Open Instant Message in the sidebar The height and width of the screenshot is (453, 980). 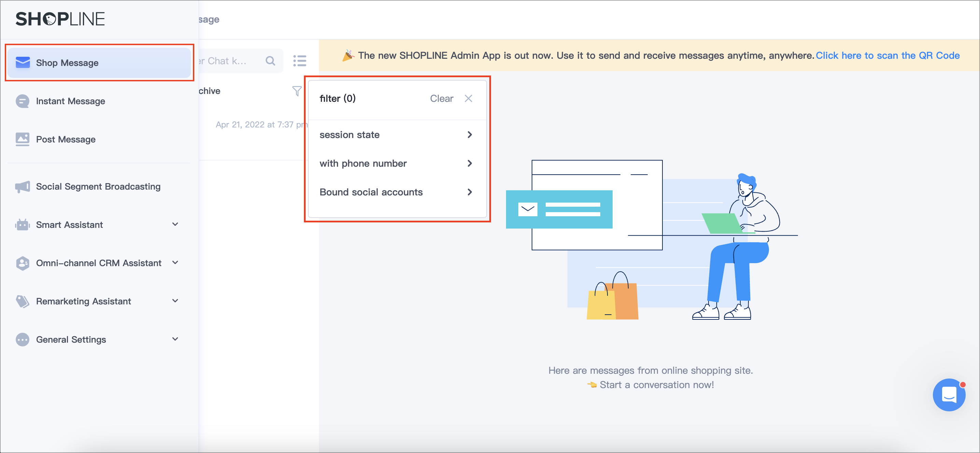point(99,101)
